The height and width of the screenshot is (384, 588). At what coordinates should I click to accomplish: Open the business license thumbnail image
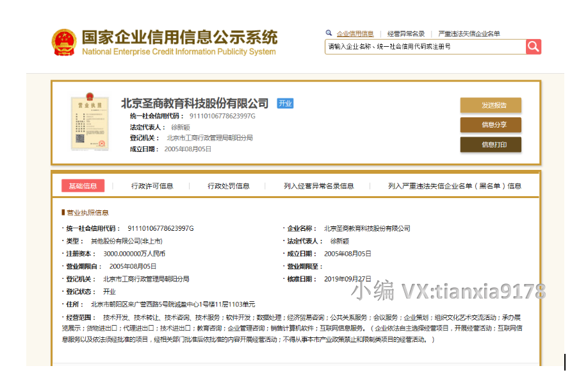coord(90,122)
